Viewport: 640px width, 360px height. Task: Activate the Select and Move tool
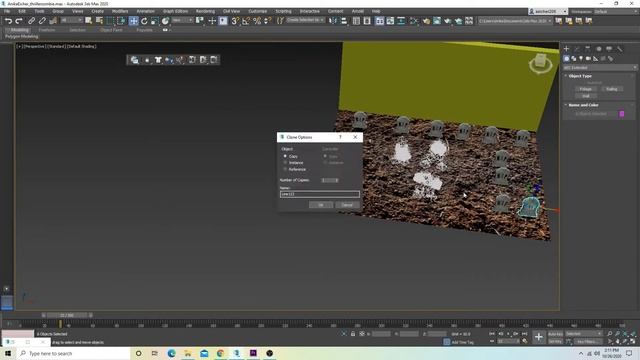click(x=133, y=21)
